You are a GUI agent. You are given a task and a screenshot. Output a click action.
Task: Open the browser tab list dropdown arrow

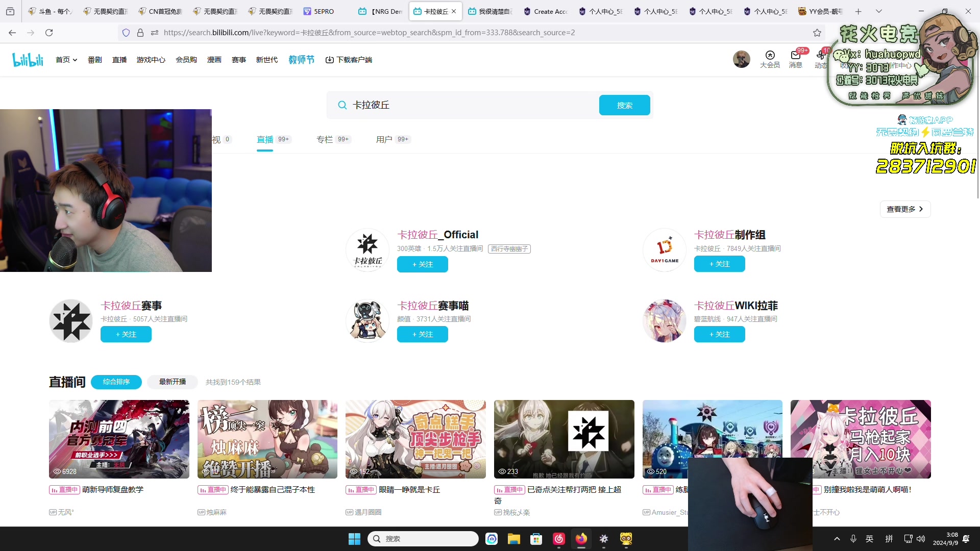click(x=878, y=11)
